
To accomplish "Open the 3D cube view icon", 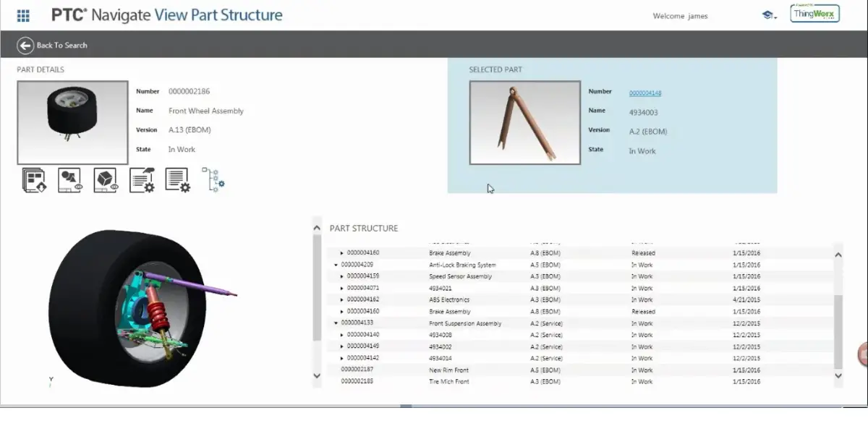I will pyautogui.click(x=106, y=180).
